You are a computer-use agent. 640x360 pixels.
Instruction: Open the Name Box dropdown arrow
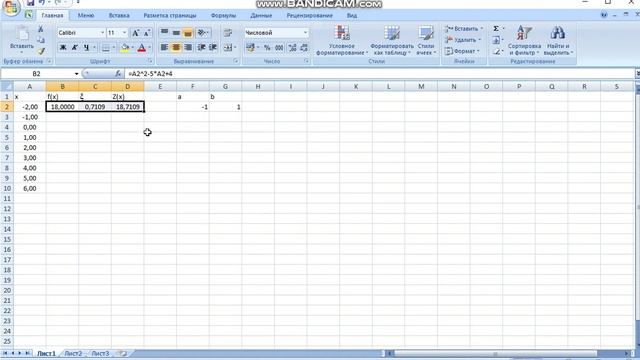click(x=76, y=73)
